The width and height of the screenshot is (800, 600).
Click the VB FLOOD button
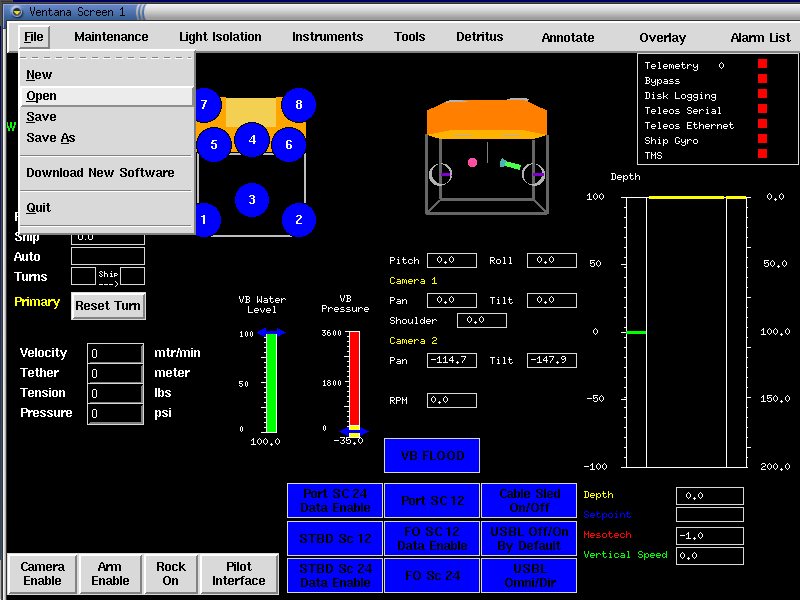coord(432,456)
